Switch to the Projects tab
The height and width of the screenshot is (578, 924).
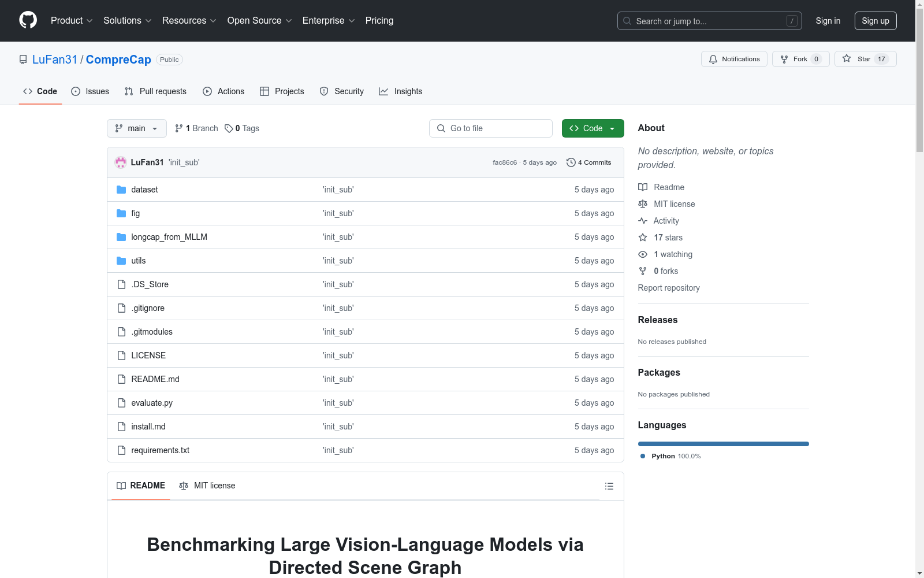tap(282, 91)
